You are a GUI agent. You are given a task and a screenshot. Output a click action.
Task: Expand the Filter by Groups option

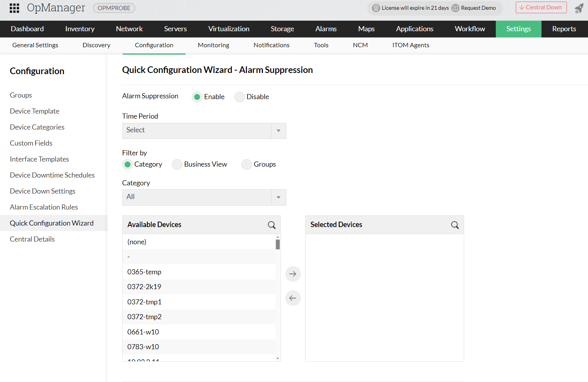[247, 164]
